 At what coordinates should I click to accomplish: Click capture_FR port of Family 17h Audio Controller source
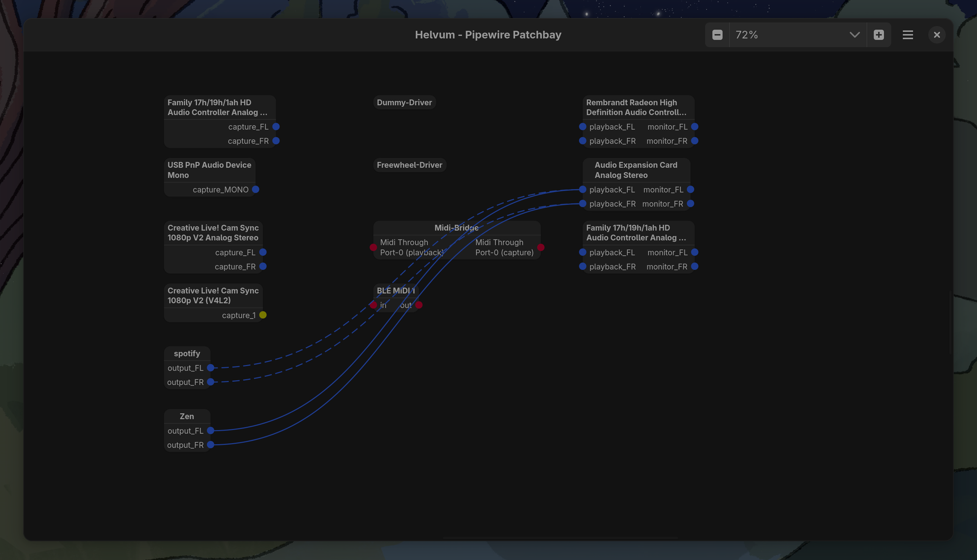pos(276,141)
